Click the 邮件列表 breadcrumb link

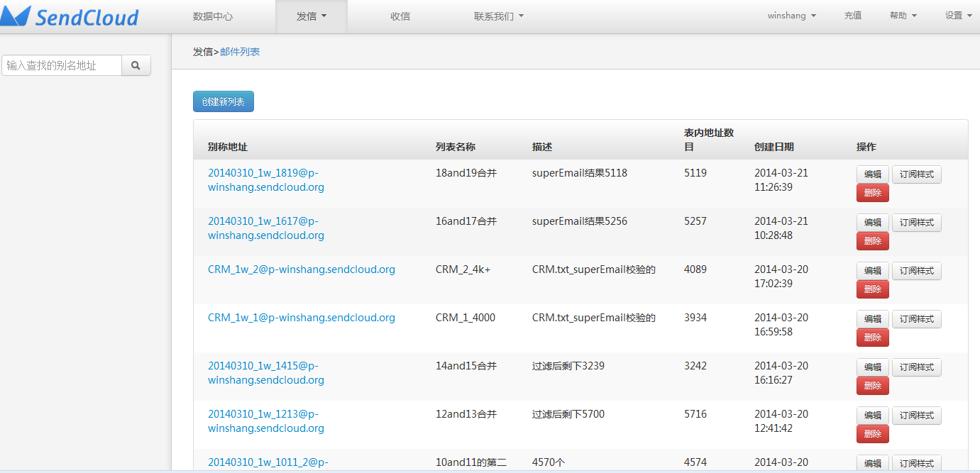click(240, 52)
